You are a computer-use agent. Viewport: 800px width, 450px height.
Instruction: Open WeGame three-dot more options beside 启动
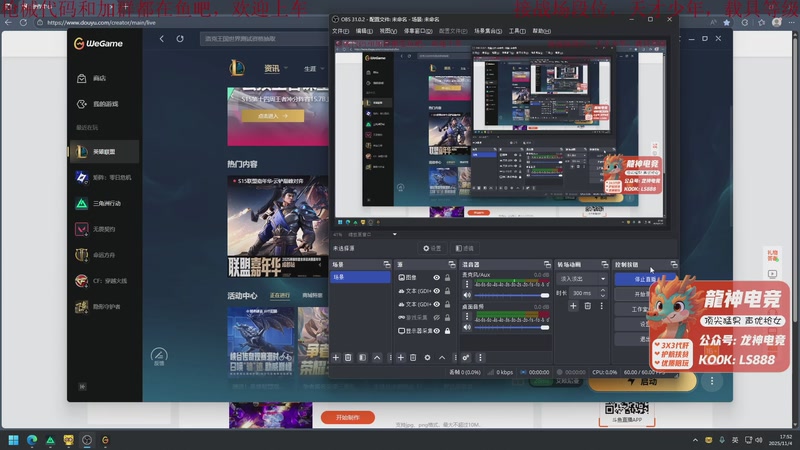(712, 381)
